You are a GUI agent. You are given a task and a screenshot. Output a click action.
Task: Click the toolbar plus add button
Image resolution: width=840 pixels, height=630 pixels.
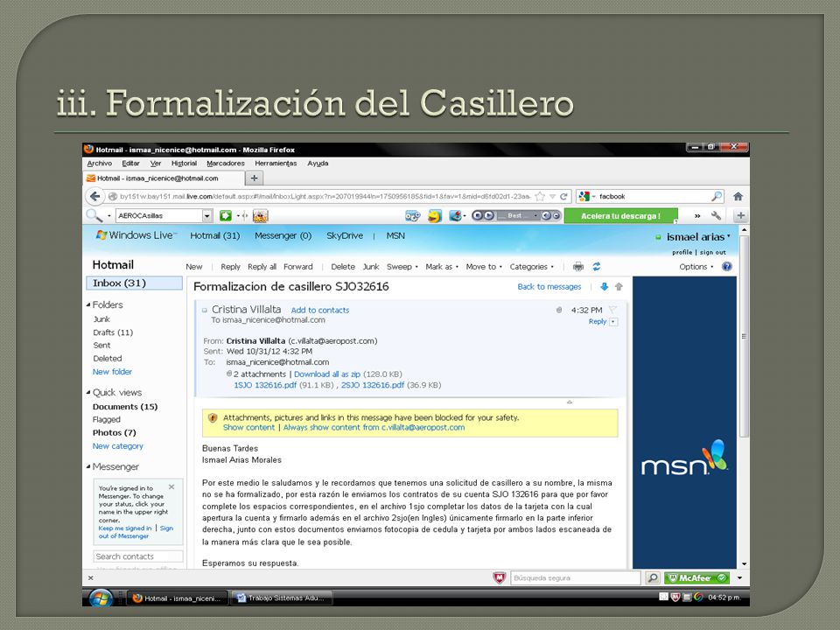pos(740,216)
